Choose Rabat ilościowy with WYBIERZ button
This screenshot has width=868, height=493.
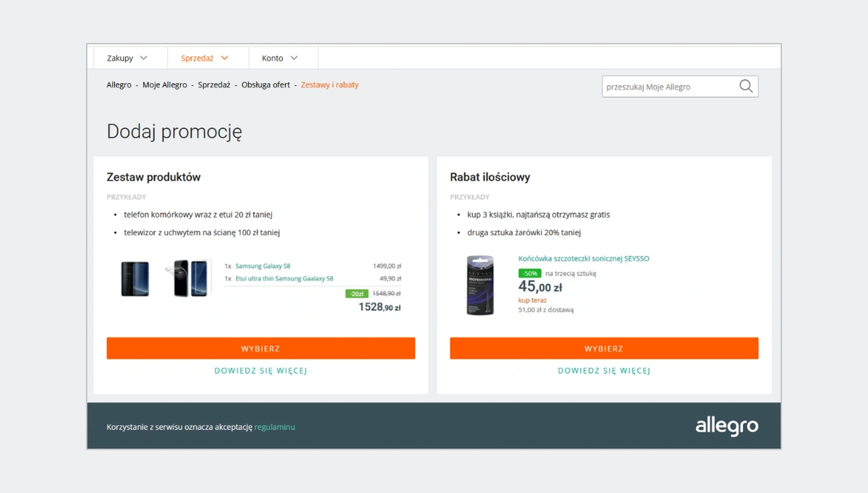coord(604,348)
